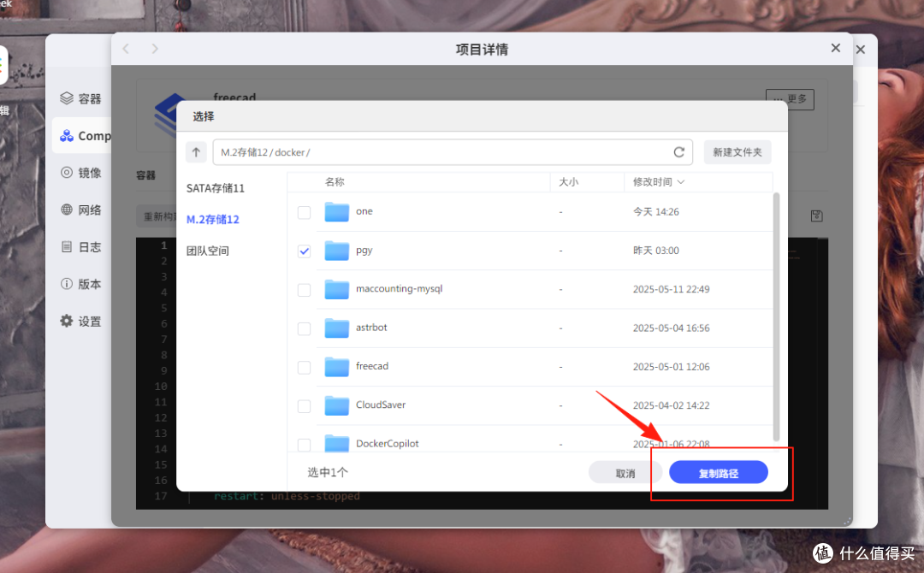The width and height of the screenshot is (924, 573).
Task: Click folder name astrbot
Action: pos(371,328)
